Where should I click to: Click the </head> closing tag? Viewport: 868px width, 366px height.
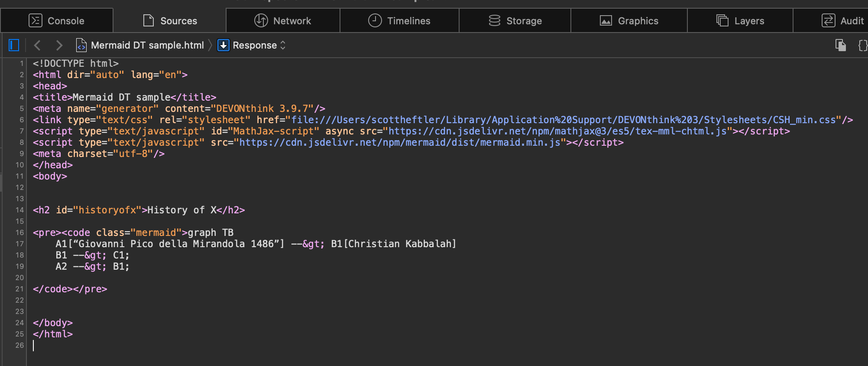[x=53, y=165]
